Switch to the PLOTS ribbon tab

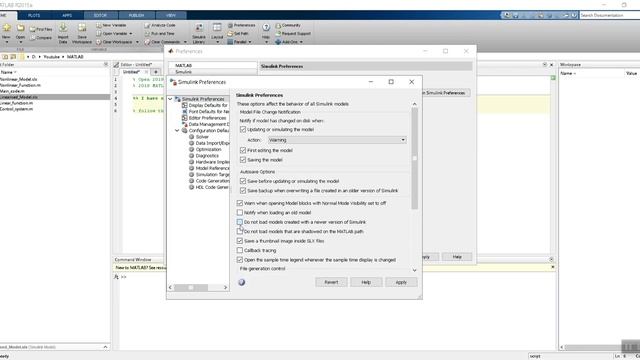(x=34, y=16)
